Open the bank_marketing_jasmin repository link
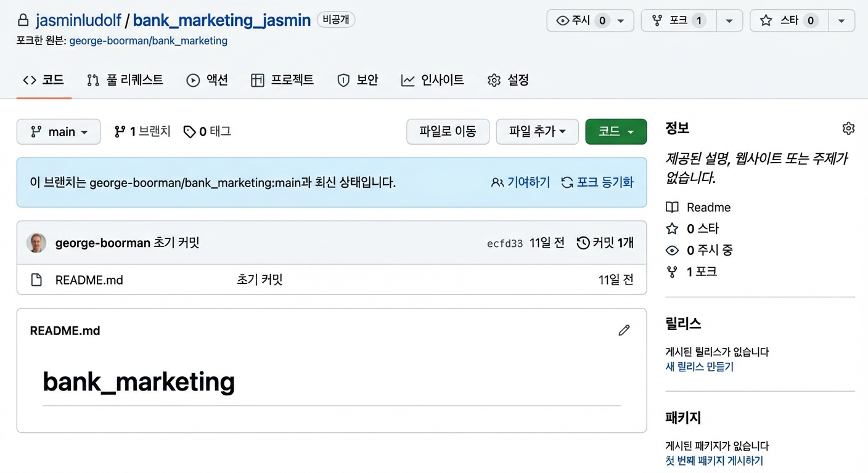 (221, 20)
